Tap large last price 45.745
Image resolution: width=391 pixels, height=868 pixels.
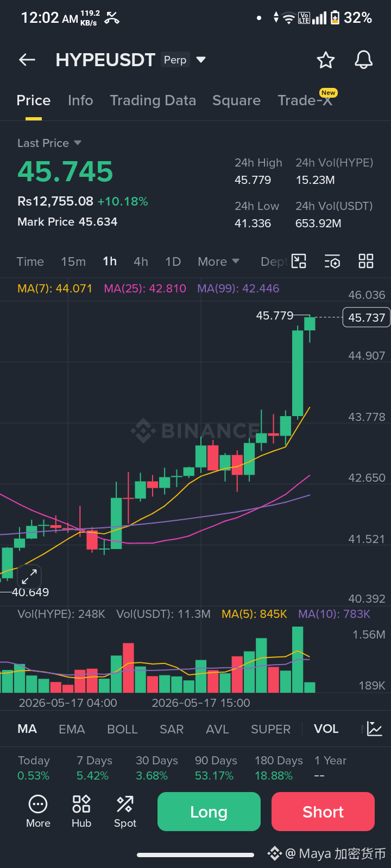(65, 171)
